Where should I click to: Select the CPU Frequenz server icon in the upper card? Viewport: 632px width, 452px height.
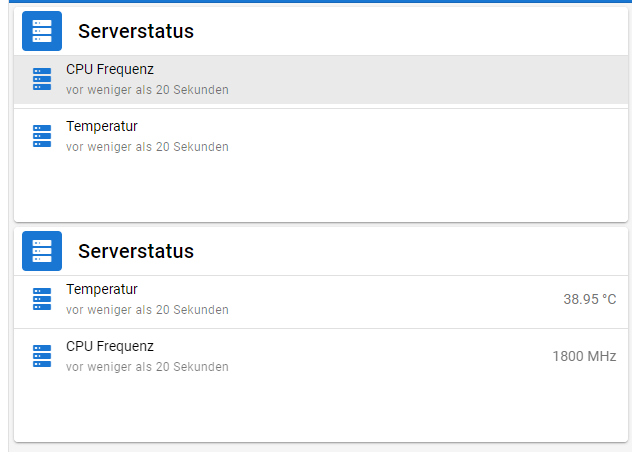tap(41, 79)
